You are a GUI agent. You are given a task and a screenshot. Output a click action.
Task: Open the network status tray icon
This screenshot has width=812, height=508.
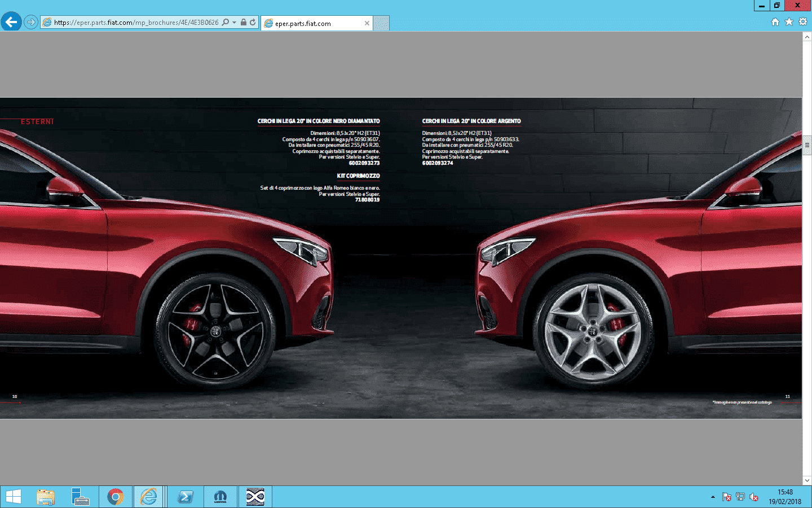[x=740, y=497]
